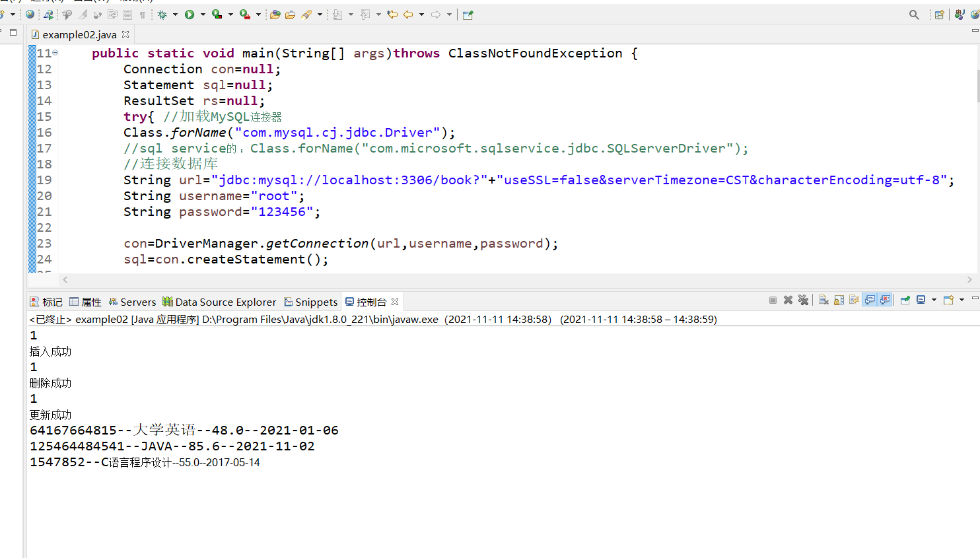Toggle Block Selection Mode icon
Viewport: 980px width, 558px height.
tap(127, 15)
